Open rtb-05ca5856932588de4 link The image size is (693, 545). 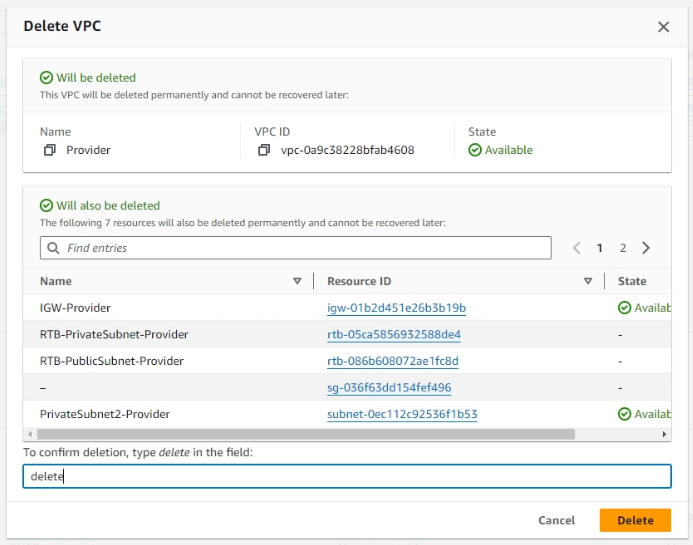click(393, 334)
